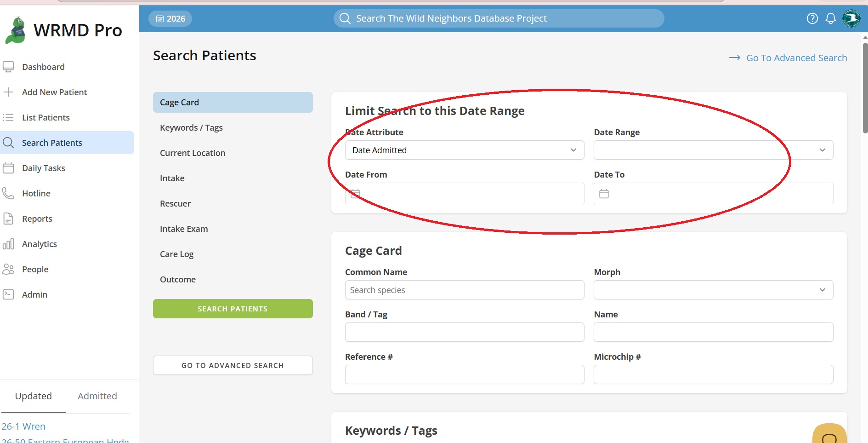The height and width of the screenshot is (443, 868).
Task: Open the account avatar menu
Action: click(851, 18)
